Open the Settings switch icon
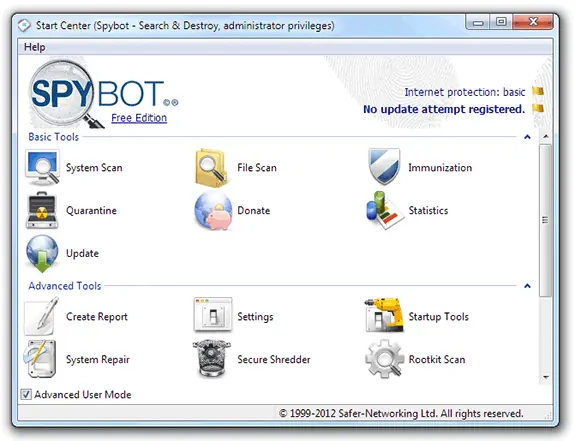The image size is (575, 441). pos(213,315)
